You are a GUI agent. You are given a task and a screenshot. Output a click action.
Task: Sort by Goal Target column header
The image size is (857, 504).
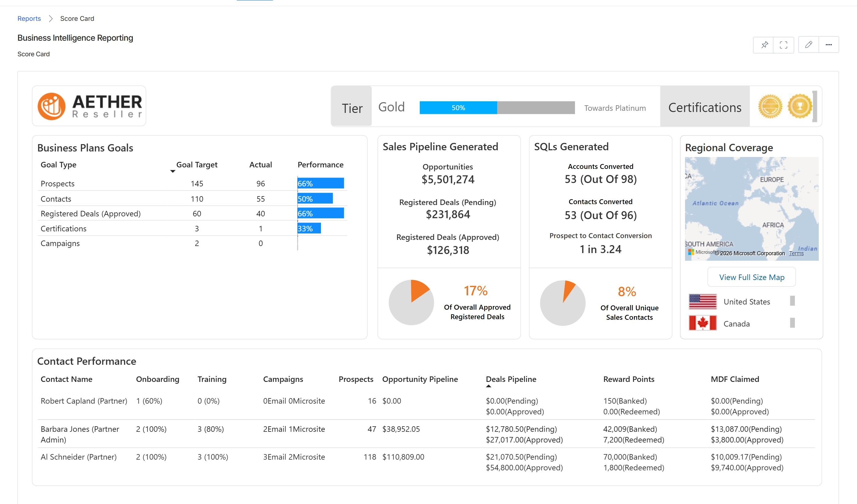[196, 165]
